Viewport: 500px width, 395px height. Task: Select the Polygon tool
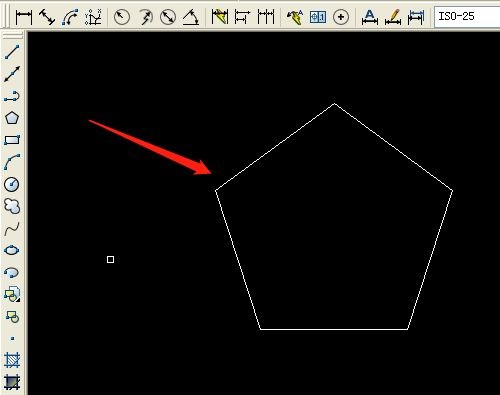pyautogui.click(x=12, y=118)
